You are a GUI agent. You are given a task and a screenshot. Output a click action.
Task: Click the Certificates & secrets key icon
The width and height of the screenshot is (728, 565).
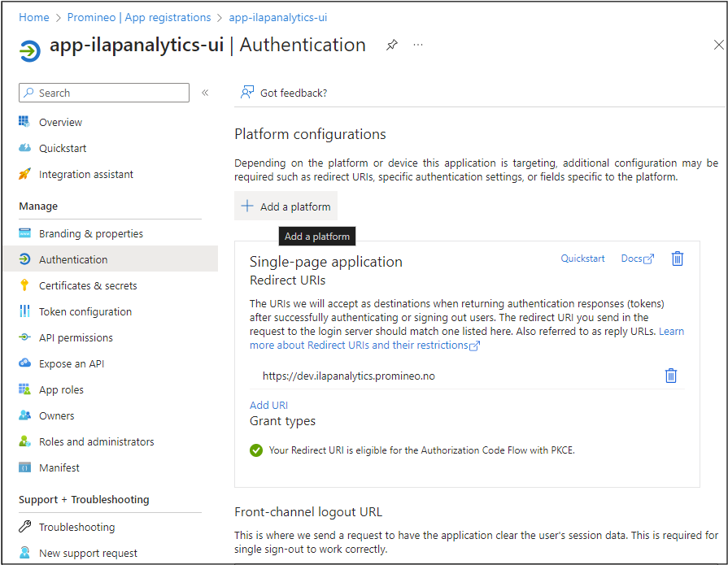coord(24,285)
